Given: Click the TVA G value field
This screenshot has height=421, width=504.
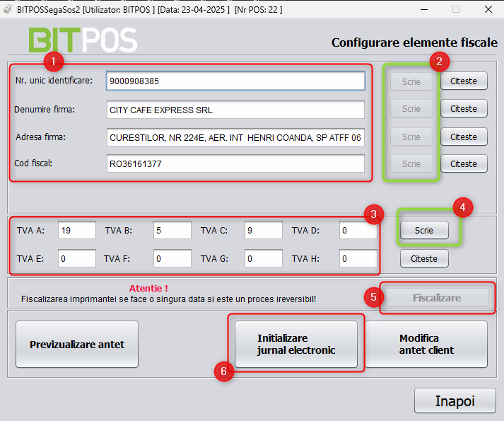Looking at the screenshot, I should coord(264,258).
